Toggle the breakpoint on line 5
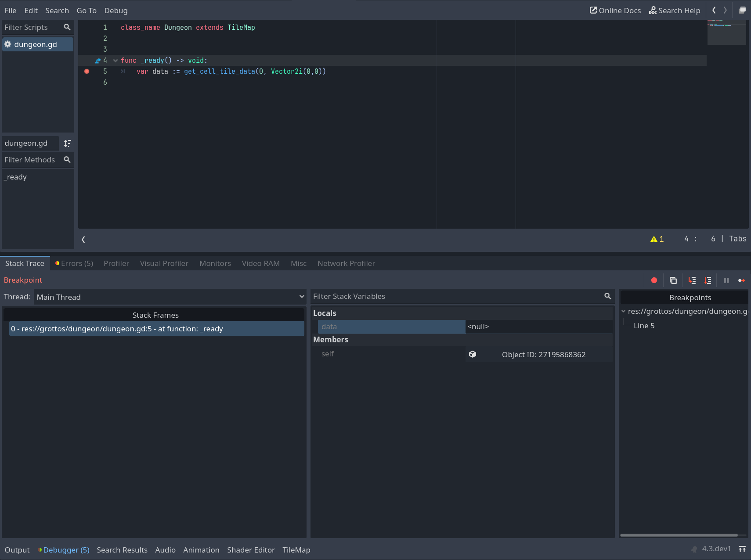 pos(87,71)
